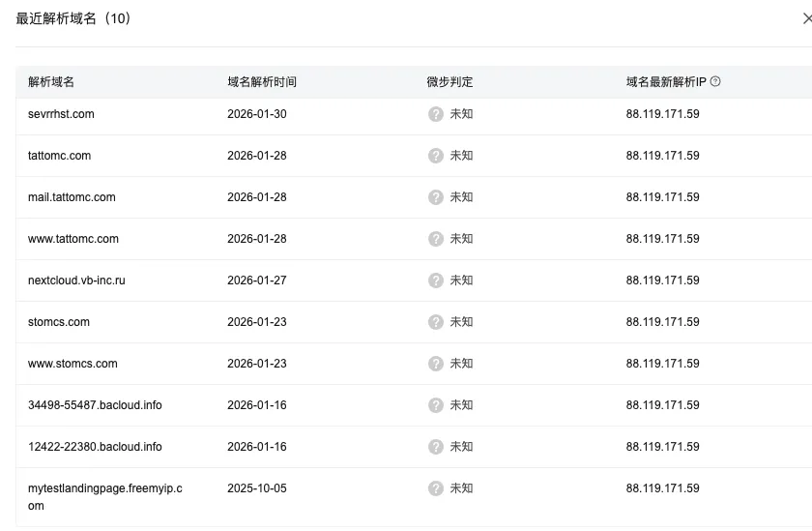The height and width of the screenshot is (531, 812).
Task: Click help icon beside 域名最新解析IP header
Action: (x=715, y=82)
